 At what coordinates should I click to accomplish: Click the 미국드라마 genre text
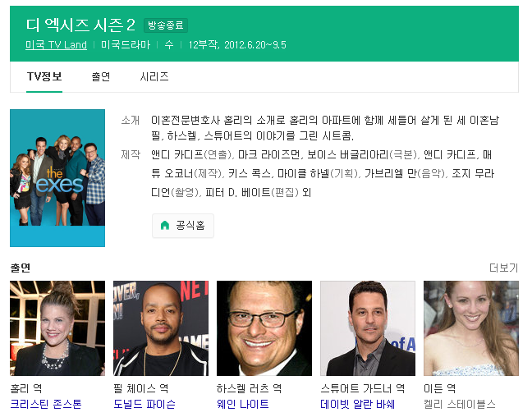coord(126,45)
